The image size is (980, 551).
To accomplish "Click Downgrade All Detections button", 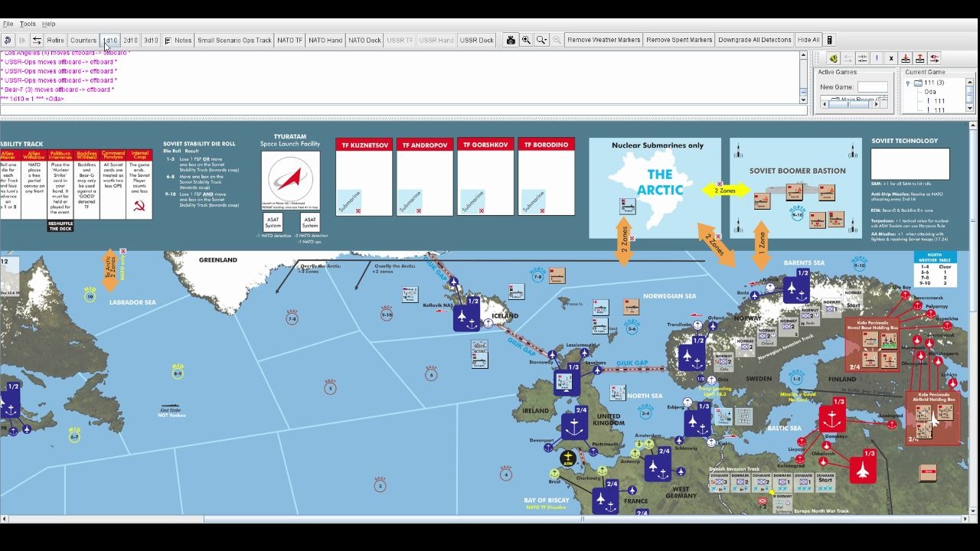I will click(x=755, y=40).
